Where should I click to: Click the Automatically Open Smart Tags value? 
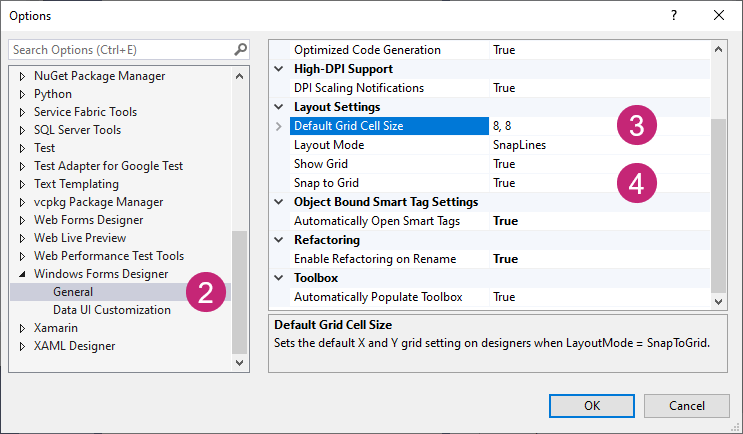tap(505, 221)
